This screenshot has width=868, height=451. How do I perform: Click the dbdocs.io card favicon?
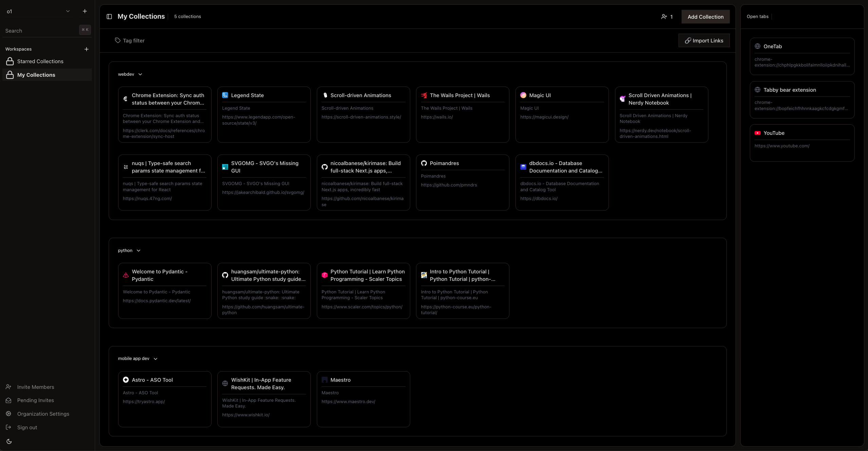click(523, 167)
